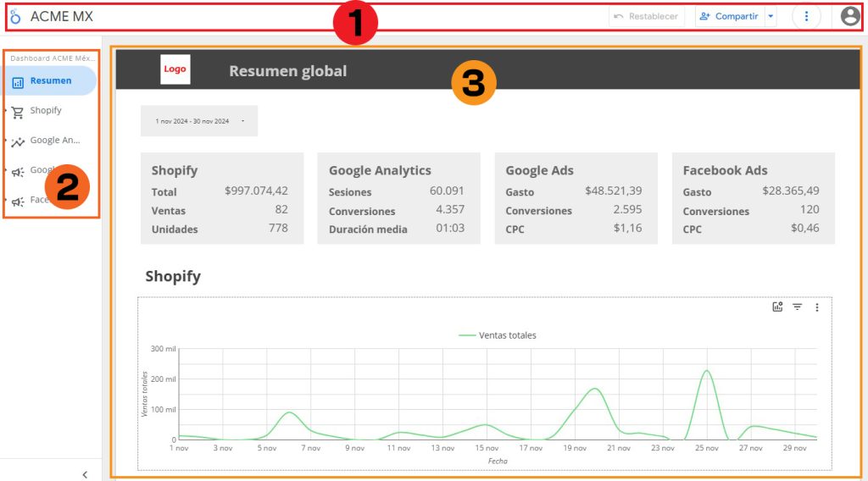Click the Shopify Unidades value 778
Viewport: 868px width, 481px height.
coord(278,228)
